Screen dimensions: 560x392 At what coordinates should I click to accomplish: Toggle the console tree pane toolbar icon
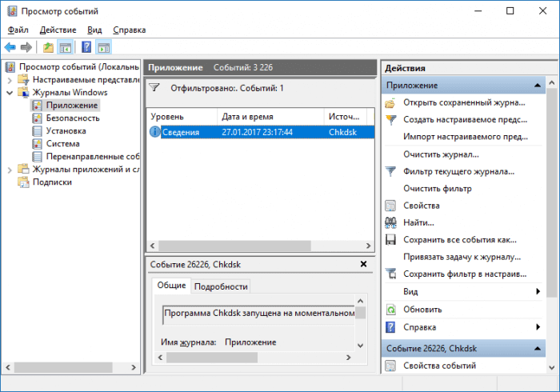[66, 47]
